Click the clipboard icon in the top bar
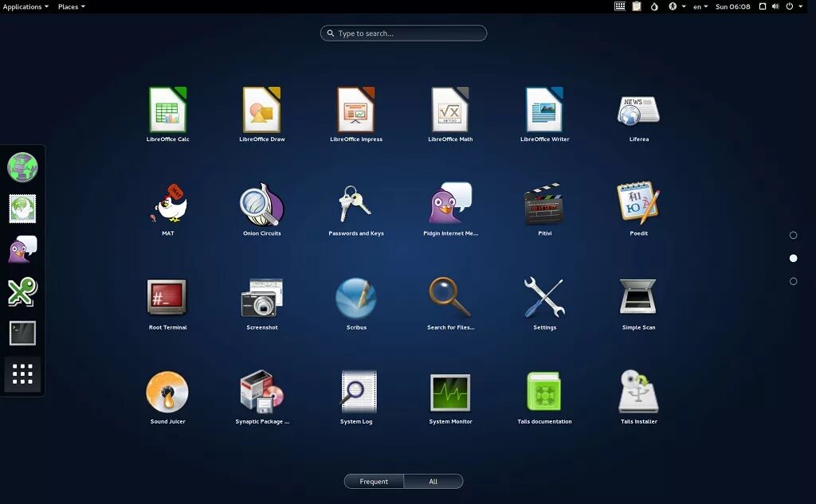816x504 pixels. pyautogui.click(x=637, y=6)
